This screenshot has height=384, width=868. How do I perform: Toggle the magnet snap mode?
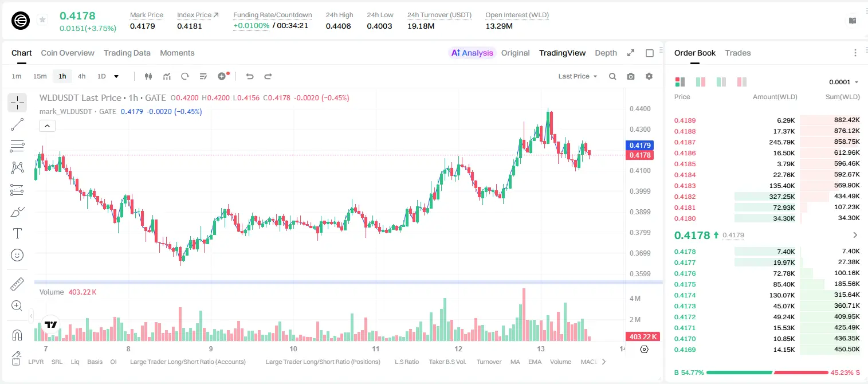point(17,335)
